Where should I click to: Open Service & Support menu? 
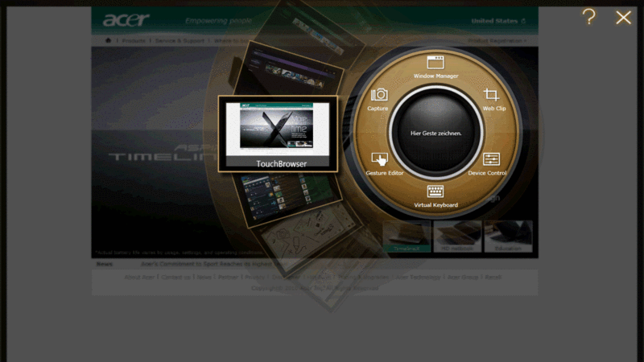click(x=180, y=41)
